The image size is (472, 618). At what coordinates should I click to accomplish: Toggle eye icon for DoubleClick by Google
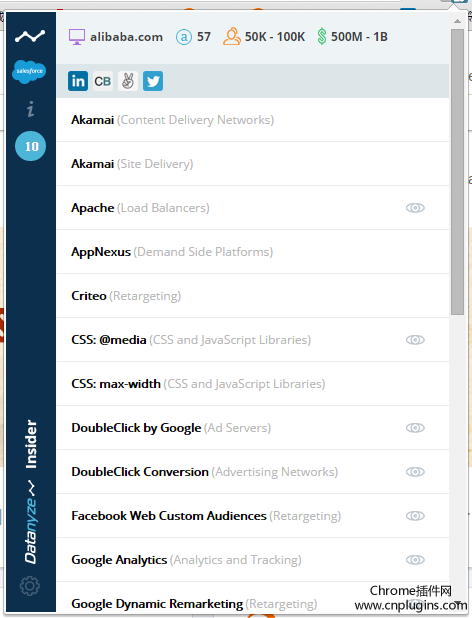pyautogui.click(x=415, y=428)
